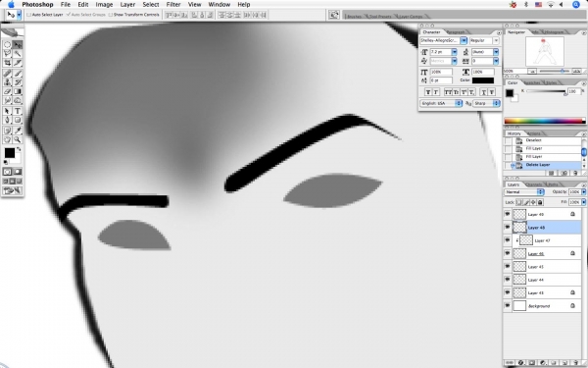Select the Magic Wand tool
The width and height of the screenshot is (588, 368).
tap(18, 54)
